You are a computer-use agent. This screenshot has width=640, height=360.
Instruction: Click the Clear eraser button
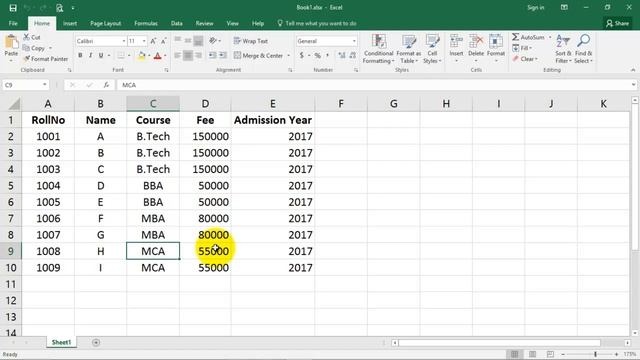[x=525, y=59]
